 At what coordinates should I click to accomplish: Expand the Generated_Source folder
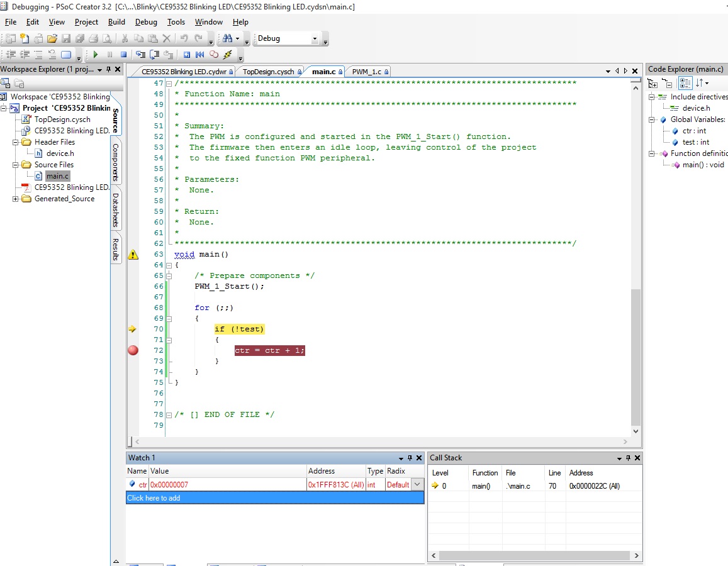15,199
